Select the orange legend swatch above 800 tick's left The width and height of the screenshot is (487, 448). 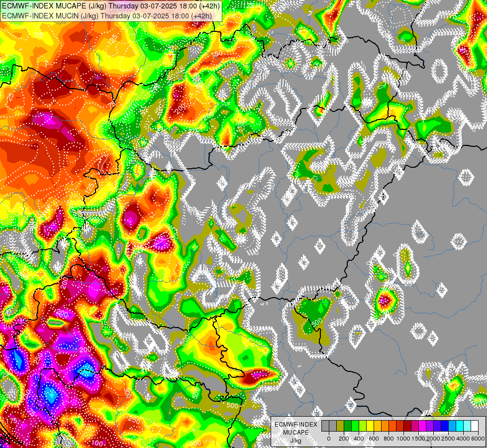pyautogui.click(x=385, y=426)
